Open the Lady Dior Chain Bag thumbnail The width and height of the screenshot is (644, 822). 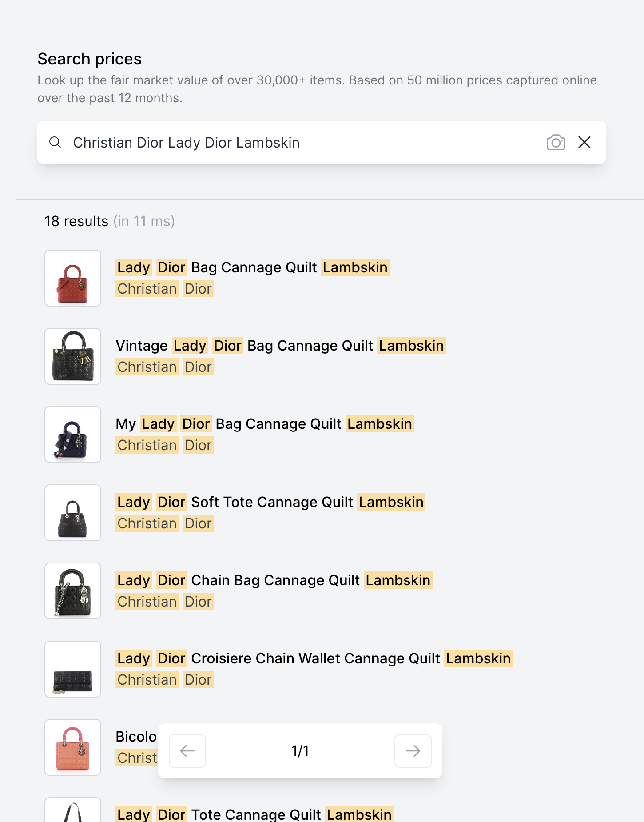click(73, 591)
